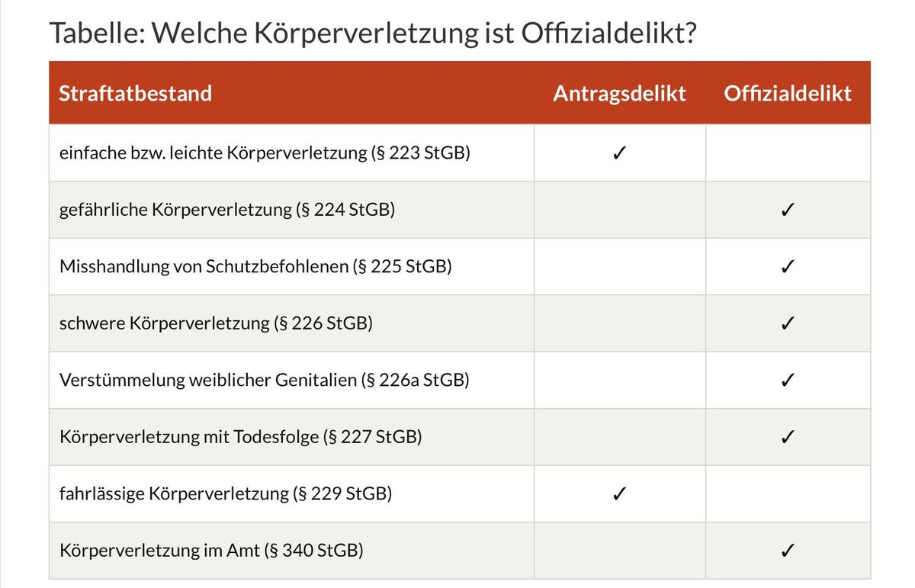Click the checkmark in the § 226a StGB row

(x=788, y=381)
